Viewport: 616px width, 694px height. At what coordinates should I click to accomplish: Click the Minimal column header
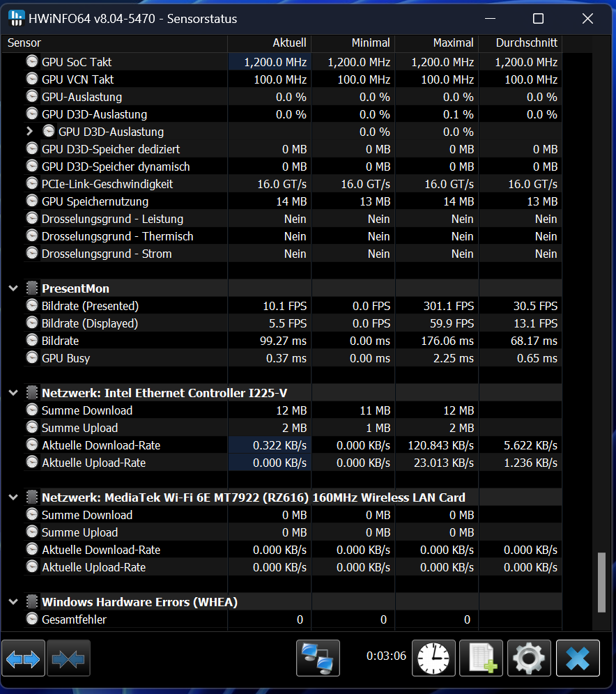click(x=353, y=43)
